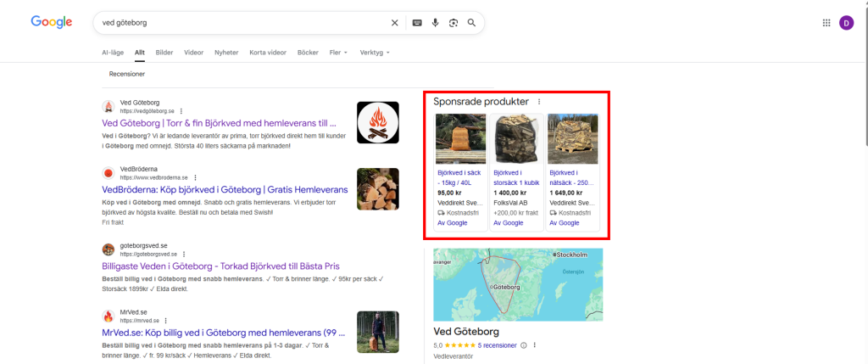Click the Vedleverantör category text
Image resolution: width=868 pixels, height=364 pixels.
click(453, 356)
